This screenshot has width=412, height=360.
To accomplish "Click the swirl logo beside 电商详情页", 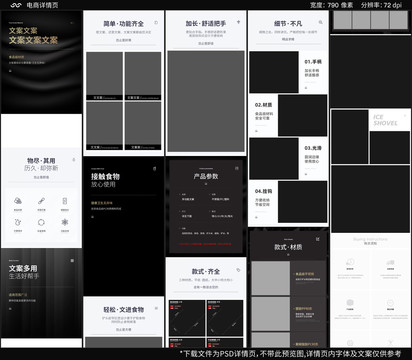I will 16,5.
